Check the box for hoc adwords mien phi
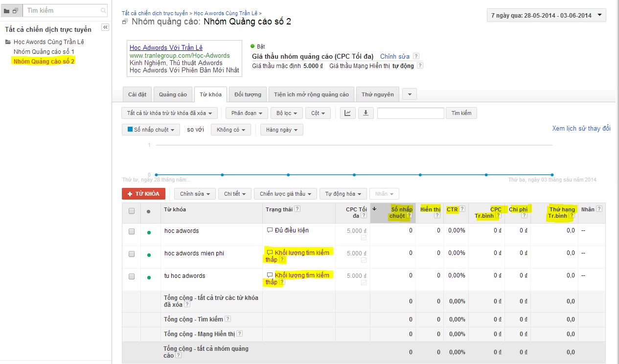 point(132,254)
